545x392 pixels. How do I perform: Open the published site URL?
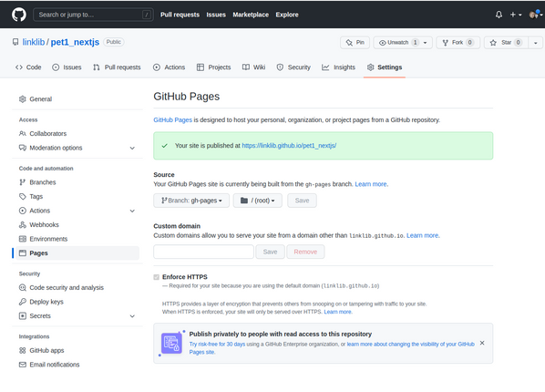[289, 146]
